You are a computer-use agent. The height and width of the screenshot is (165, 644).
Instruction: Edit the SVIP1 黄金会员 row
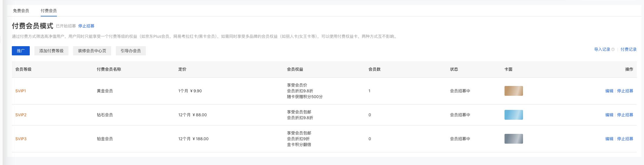609,91
